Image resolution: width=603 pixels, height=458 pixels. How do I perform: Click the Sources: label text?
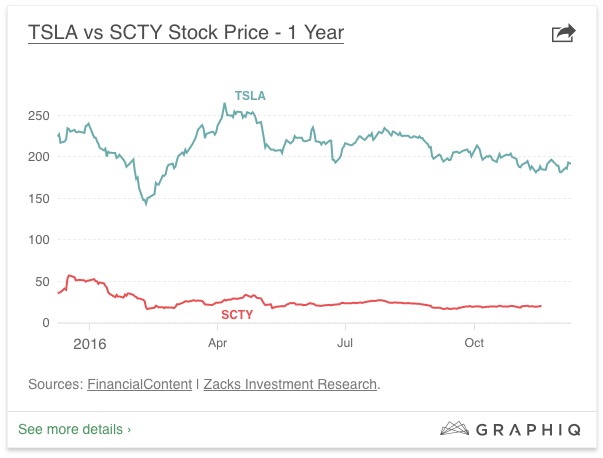click(54, 384)
